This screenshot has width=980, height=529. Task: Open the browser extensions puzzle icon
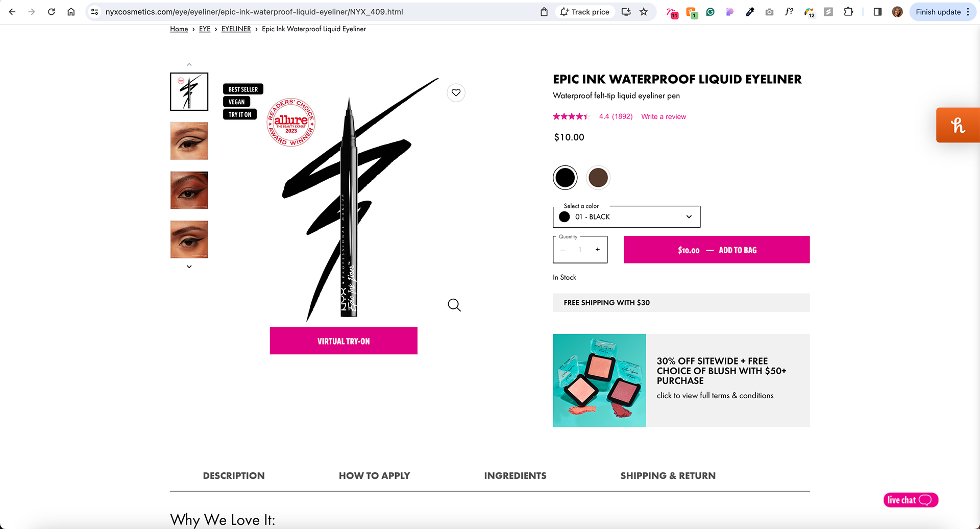click(x=848, y=12)
